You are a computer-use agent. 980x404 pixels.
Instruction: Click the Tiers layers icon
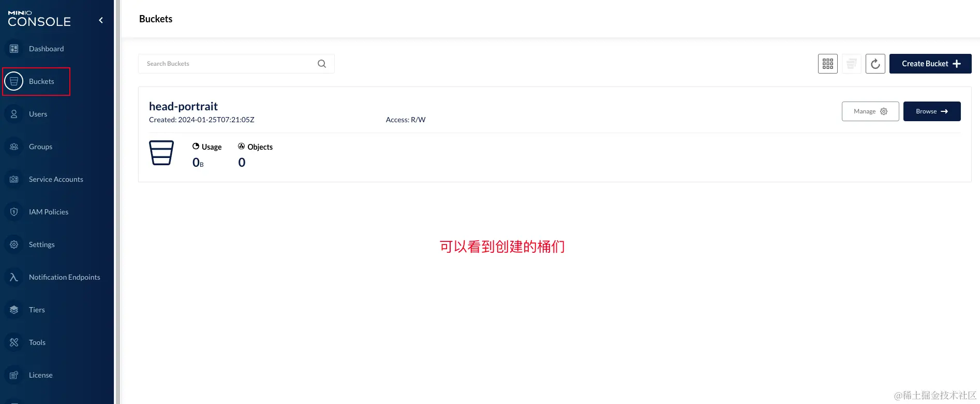coord(14,310)
